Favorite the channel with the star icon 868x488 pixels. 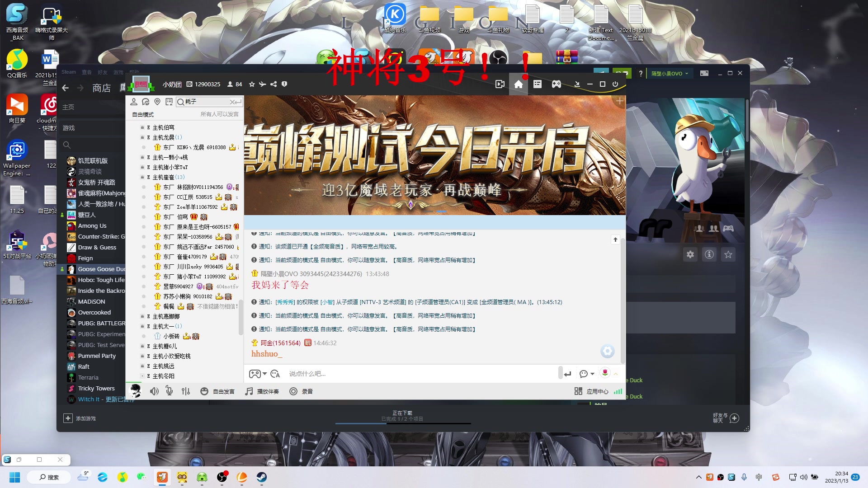coord(252,84)
